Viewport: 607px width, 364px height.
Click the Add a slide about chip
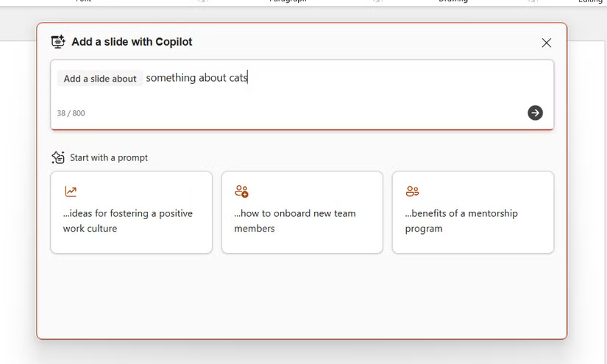100,79
